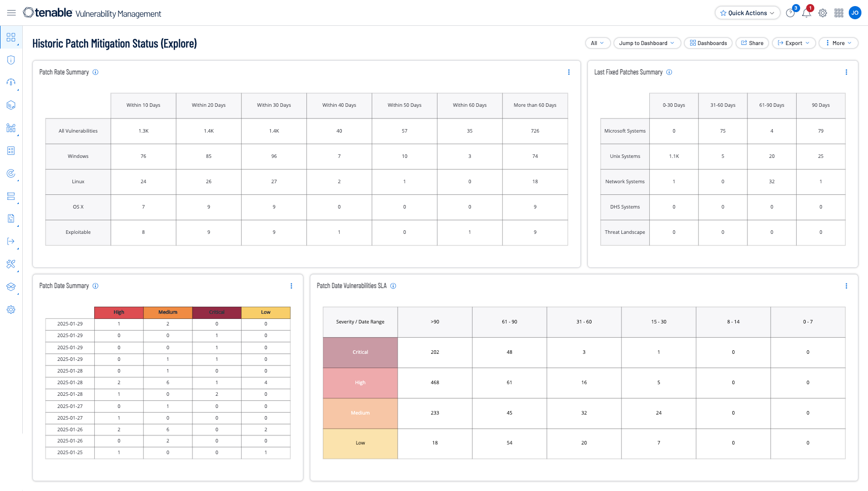This screenshot has height=491, width=868.
Task: Open the JO user profile avatar
Action: point(855,13)
